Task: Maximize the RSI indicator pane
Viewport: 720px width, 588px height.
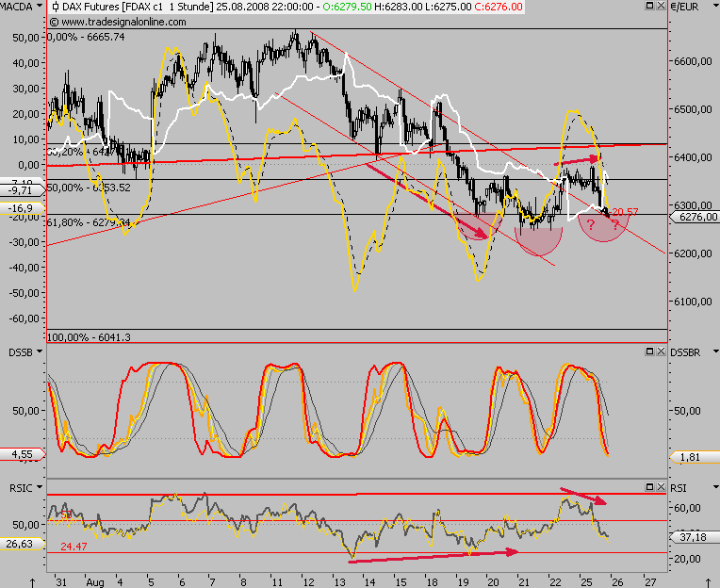Action: (x=648, y=486)
